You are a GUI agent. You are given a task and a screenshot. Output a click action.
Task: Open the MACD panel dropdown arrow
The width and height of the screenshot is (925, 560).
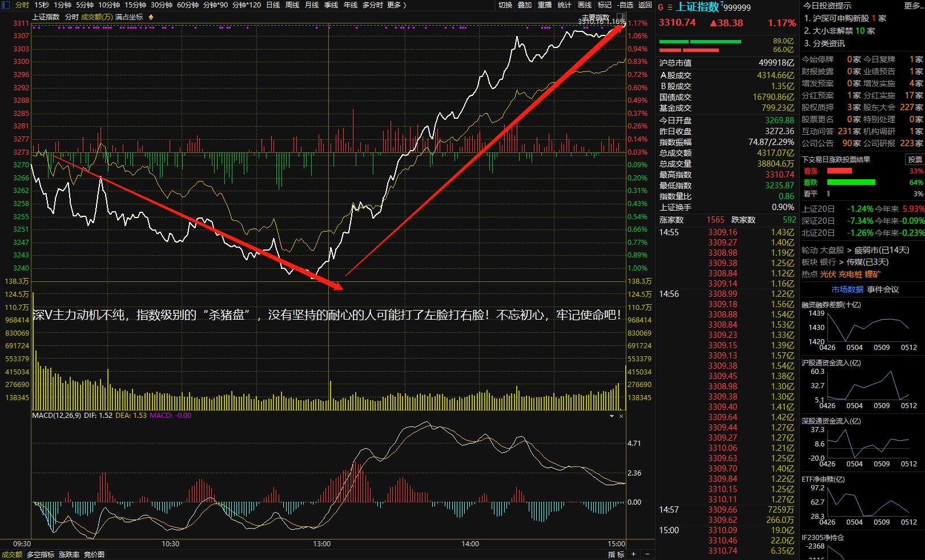click(x=612, y=416)
